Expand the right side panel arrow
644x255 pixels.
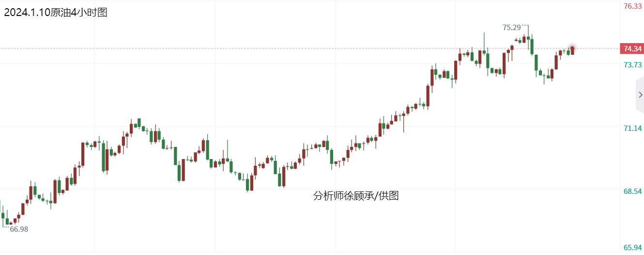(640, 95)
